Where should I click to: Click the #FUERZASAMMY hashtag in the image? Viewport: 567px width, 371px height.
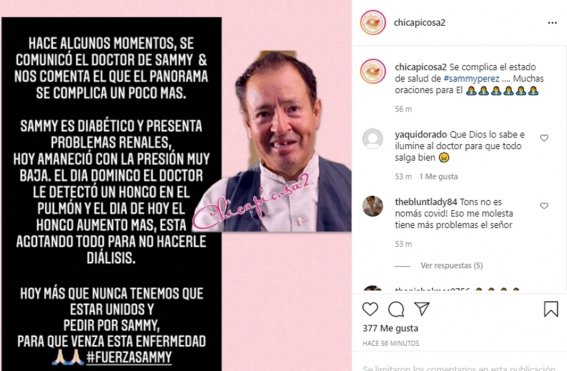pos(129,357)
